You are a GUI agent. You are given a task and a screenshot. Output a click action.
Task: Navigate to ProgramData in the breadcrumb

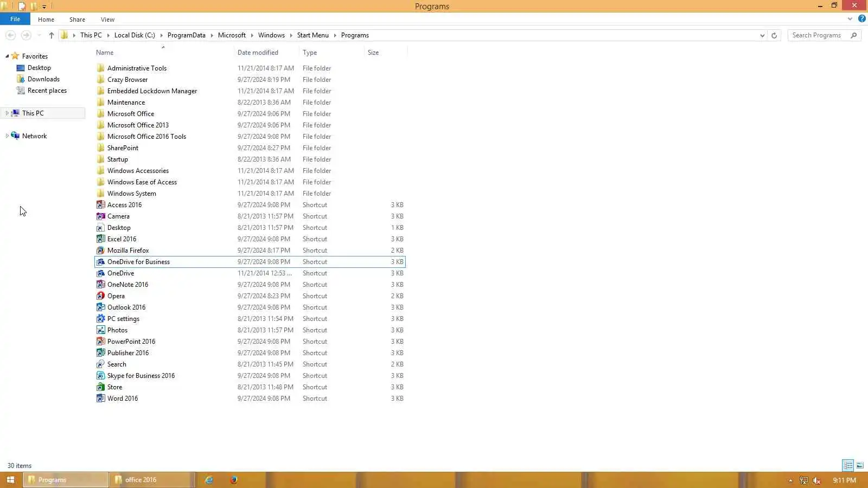pyautogui.click(x=186, y=35)
